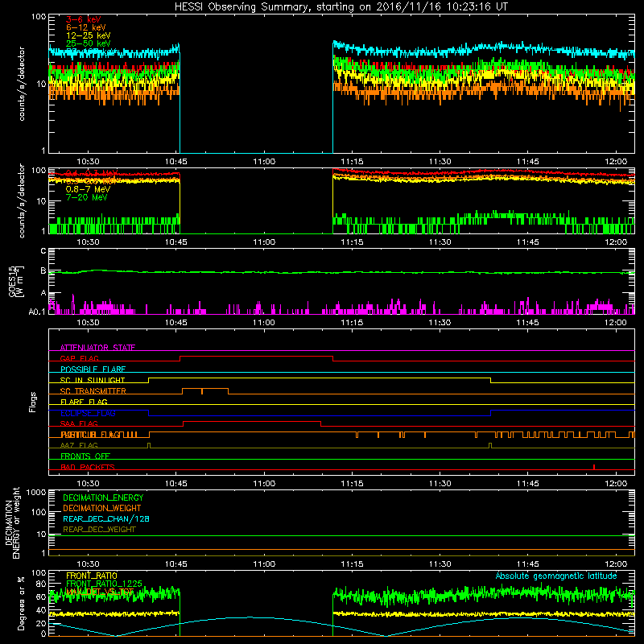The height and width of the screenshot is (644, 644).
Task: Click the green 25-50 keV legend label
Action: 89,43
